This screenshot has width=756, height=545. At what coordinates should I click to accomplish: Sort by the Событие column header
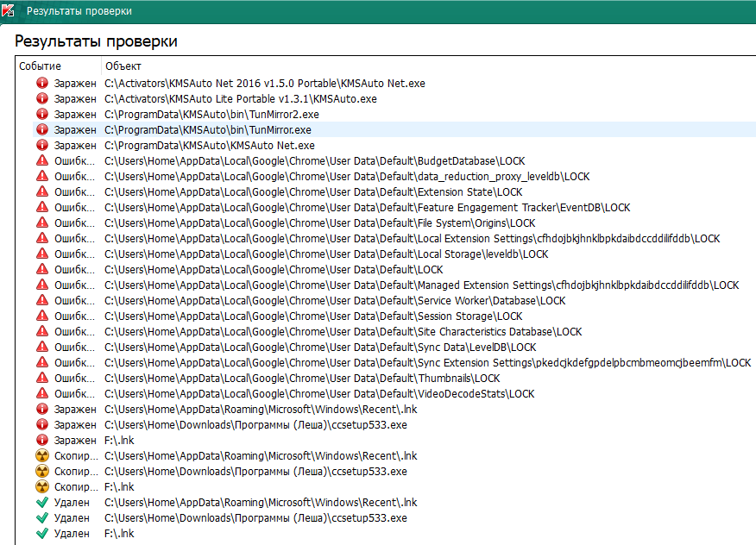[41, 66]
